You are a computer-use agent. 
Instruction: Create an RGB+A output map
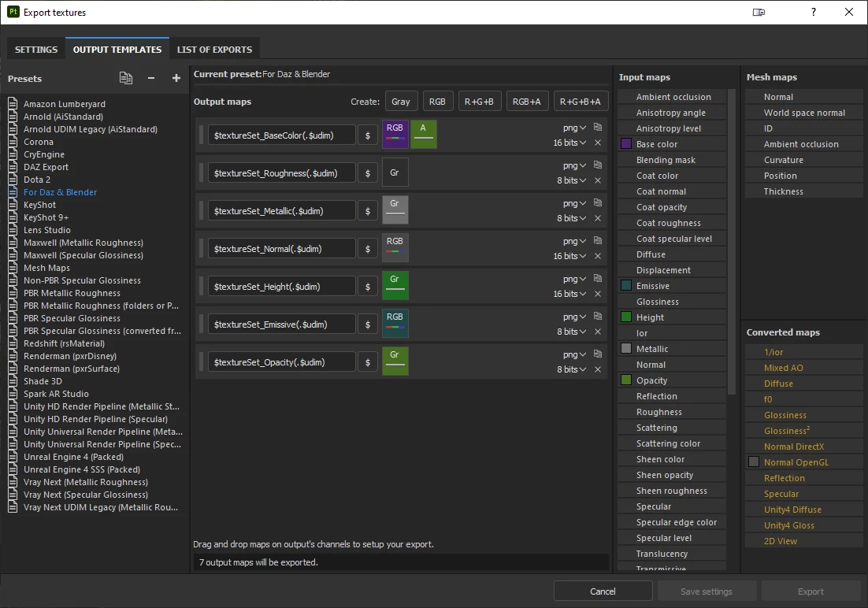(x=526, y=102)
